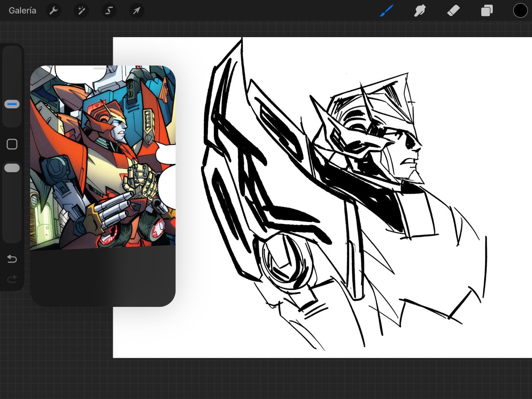The width and height of the screenshot is (532, 399).
Task: Activate the Transform arrow tool
Action: (x=136, y=10)
